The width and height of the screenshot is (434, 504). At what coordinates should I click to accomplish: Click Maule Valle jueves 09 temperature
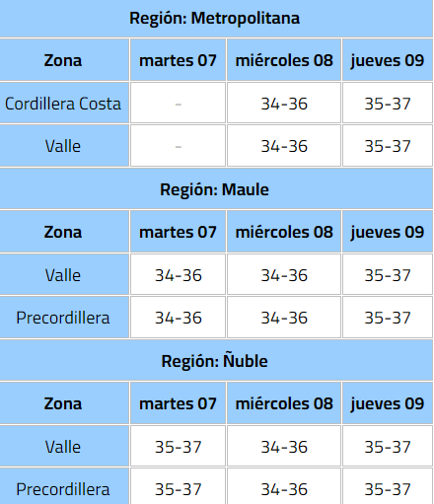point(388,275)
